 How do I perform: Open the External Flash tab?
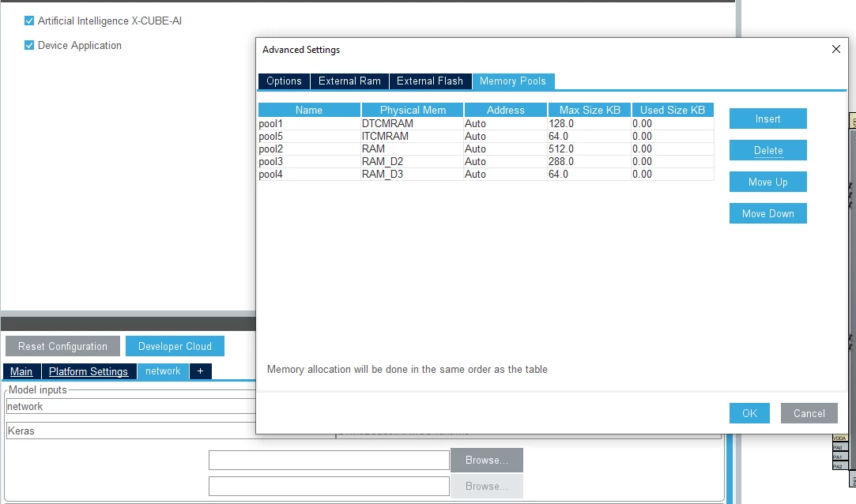click(430, 81)
